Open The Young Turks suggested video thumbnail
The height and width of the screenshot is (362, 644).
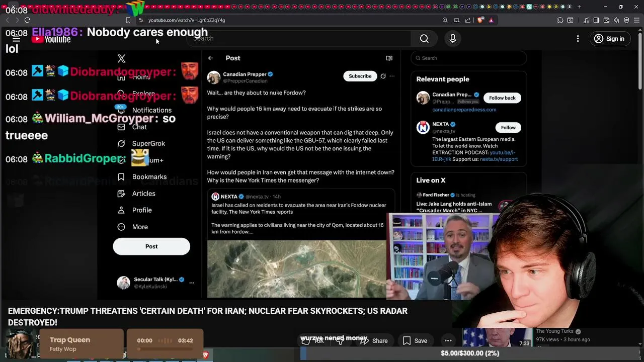point(497,338)
